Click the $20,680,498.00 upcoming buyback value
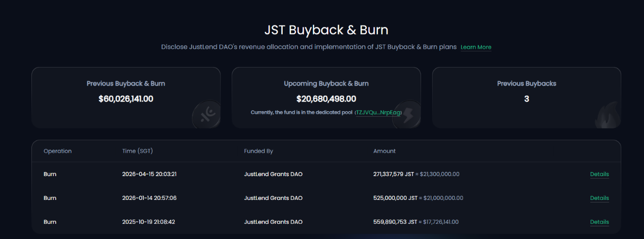Viewport: 644px width, 239px height. tap(326, 98)
